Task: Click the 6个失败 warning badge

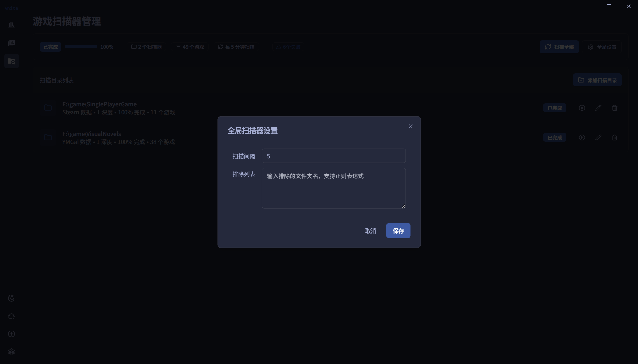Action: [288, 47]
